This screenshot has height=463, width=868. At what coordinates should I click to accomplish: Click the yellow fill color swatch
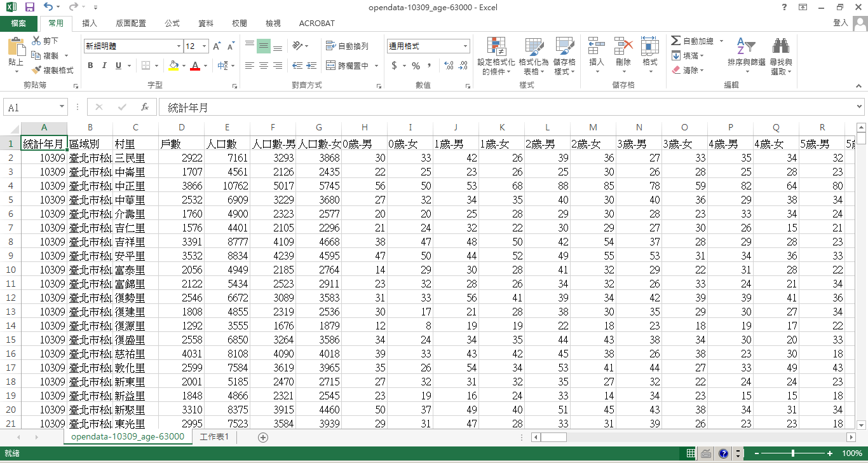click(x=173, y=66)
